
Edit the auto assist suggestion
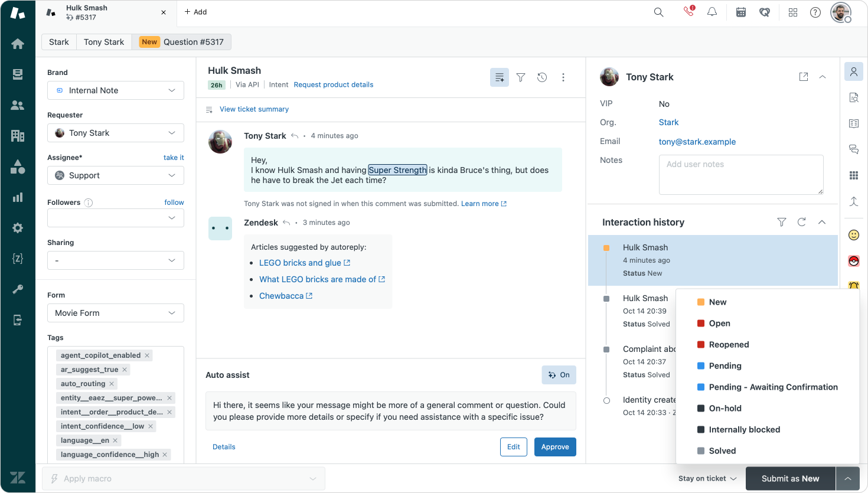(514, 447)
